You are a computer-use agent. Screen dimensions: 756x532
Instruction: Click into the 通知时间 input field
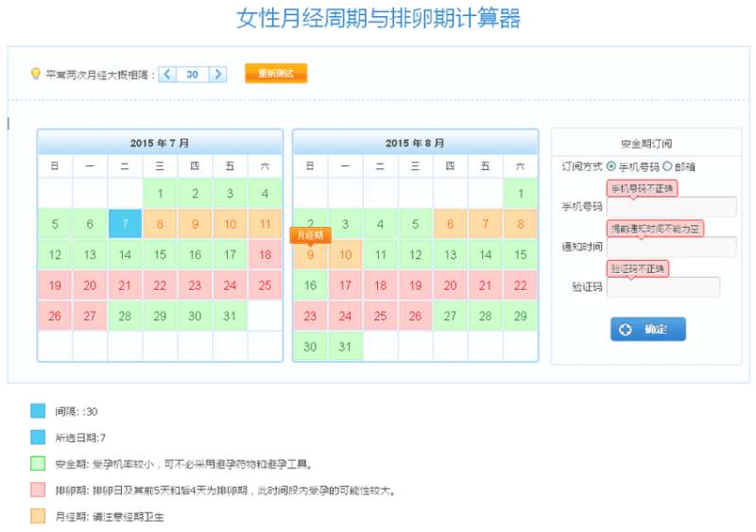[x=671, y=247]
